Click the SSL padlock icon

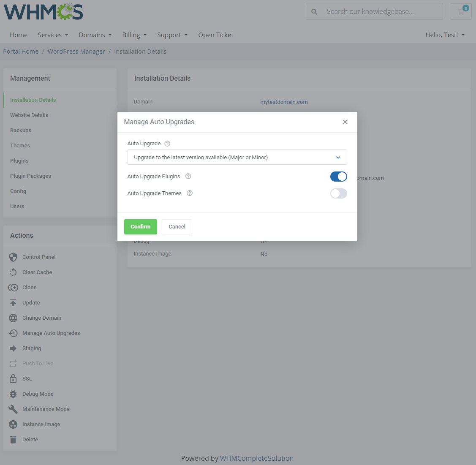coord(13,378)
